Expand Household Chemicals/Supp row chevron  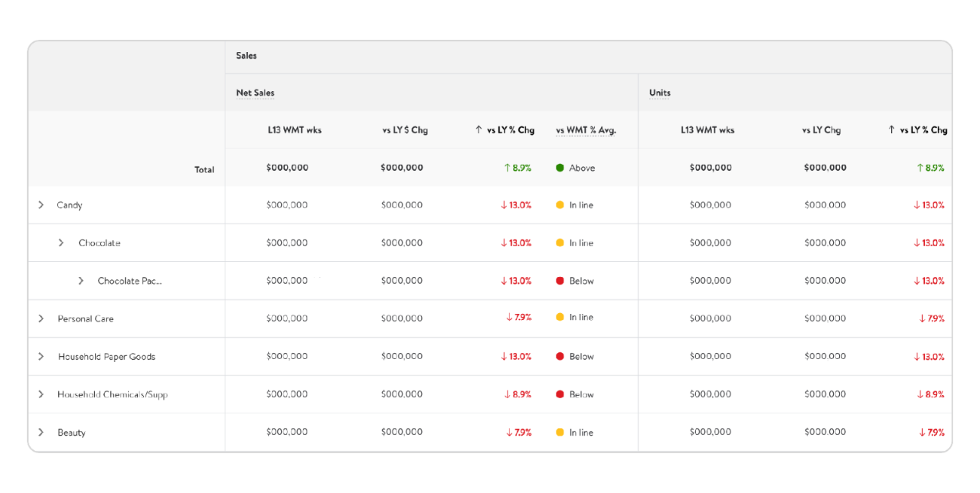click(41, 394)
